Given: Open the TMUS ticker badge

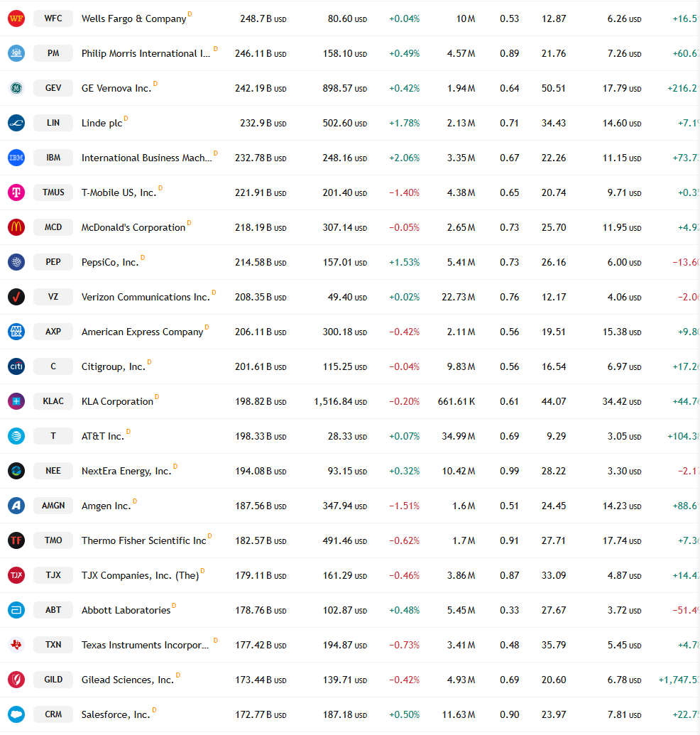Looking at the screenshot, I should (53, 192).
